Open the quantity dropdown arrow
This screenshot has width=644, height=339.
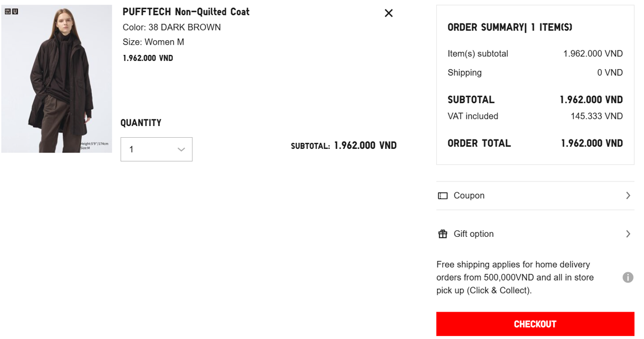(x=181, y=149)
